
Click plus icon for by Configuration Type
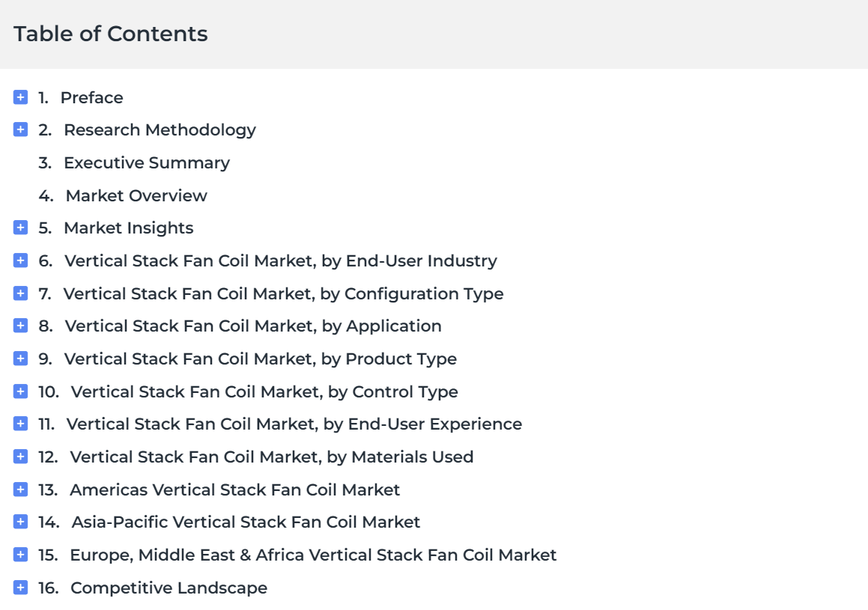(20, 293)
